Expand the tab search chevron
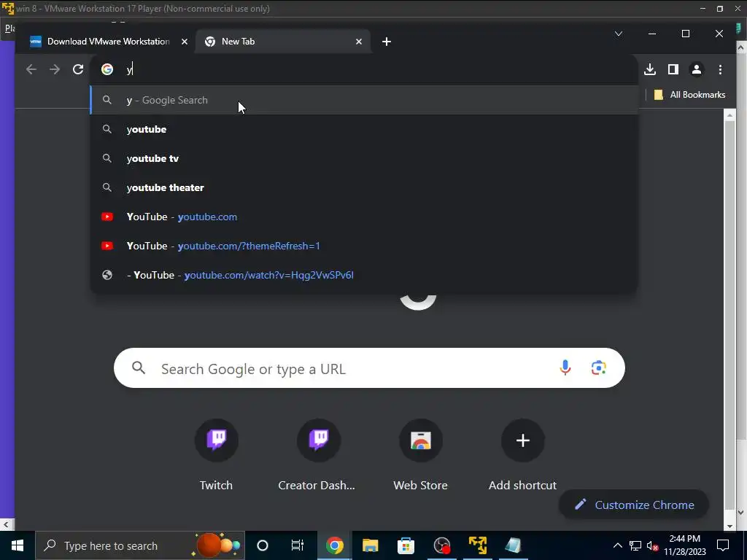Viewport: 747px width, 560px height. click(619, 34)
